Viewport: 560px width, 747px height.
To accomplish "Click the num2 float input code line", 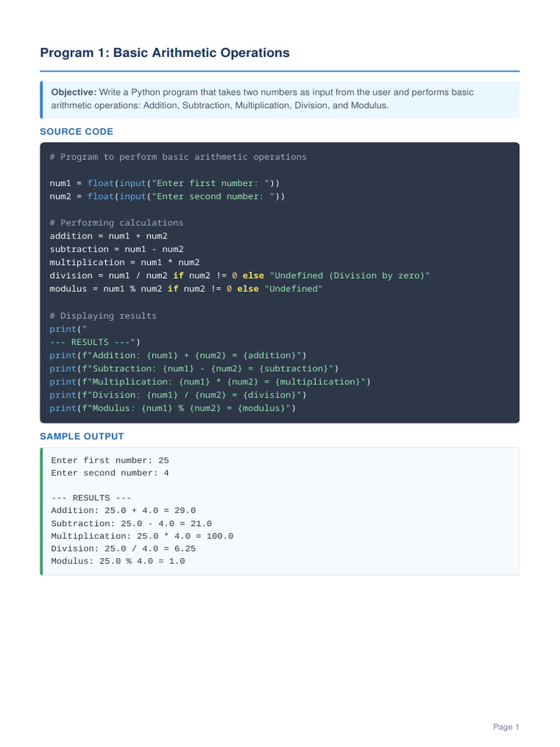I will pyautogui.click(x=167, y=196).
